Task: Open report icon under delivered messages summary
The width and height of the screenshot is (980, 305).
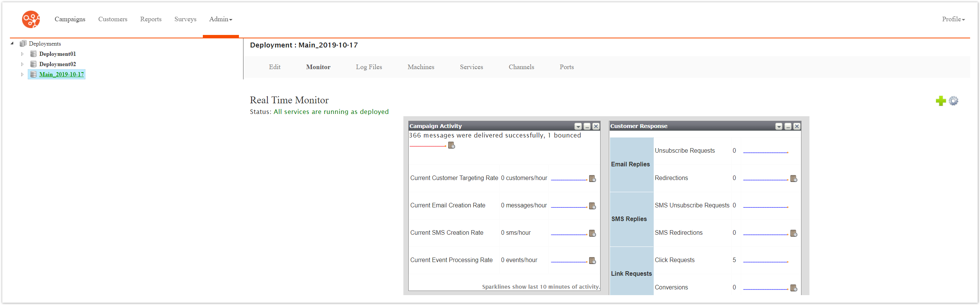Action: (451, 145)
